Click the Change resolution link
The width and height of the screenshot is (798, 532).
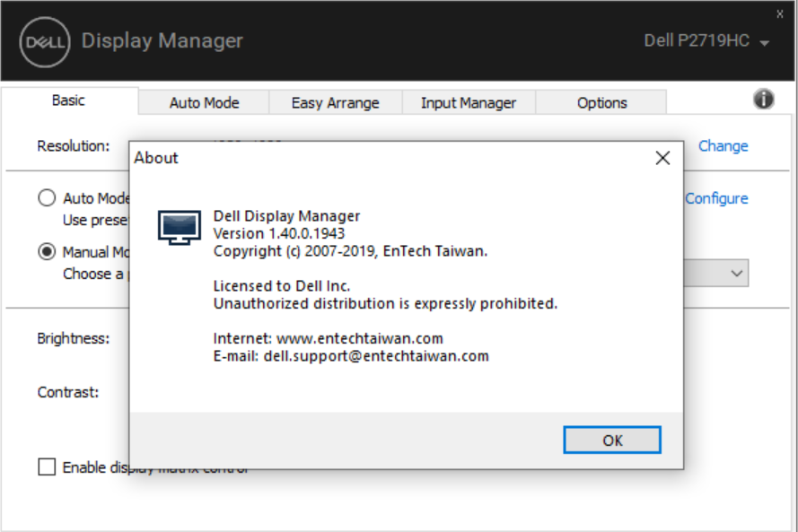click(x=723, y=146)
